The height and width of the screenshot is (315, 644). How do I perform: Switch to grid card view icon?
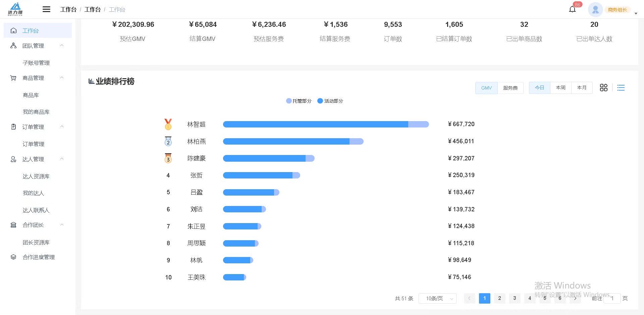[604, 88]
